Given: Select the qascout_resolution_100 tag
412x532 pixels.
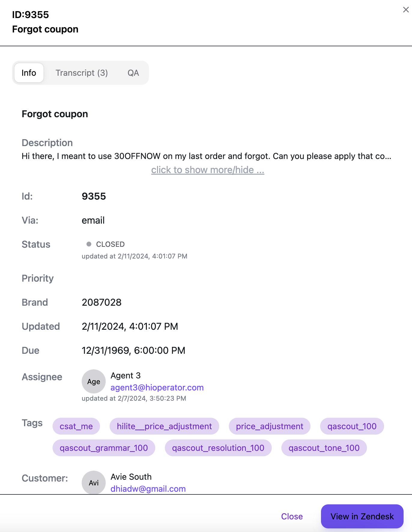Looking at the screenshot, I should [x=218, y=448].
